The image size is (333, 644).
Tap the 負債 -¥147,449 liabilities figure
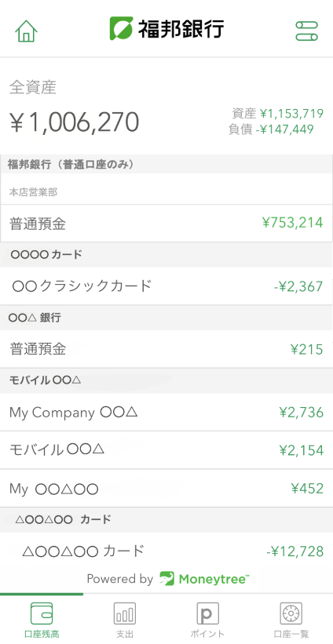(x=271, y=129)
